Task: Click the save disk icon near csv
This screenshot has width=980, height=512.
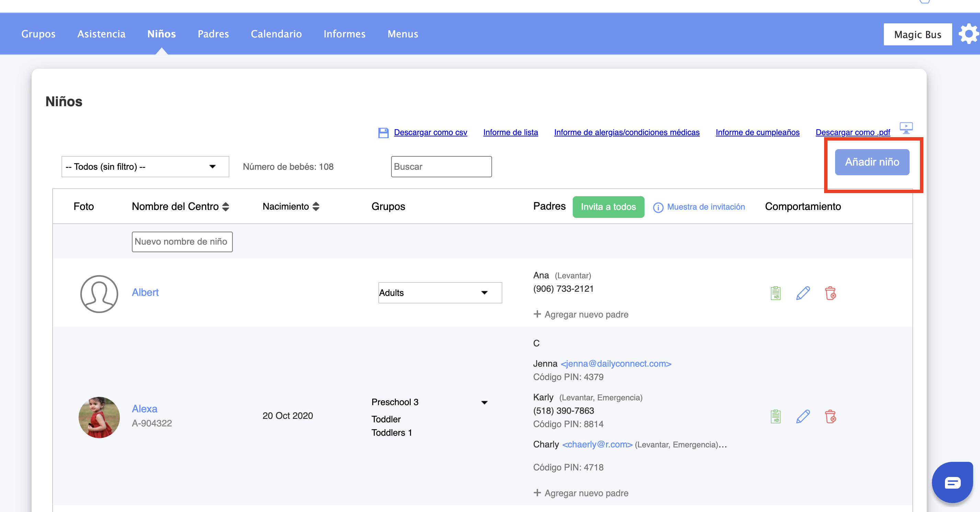Action: point(383,133)
